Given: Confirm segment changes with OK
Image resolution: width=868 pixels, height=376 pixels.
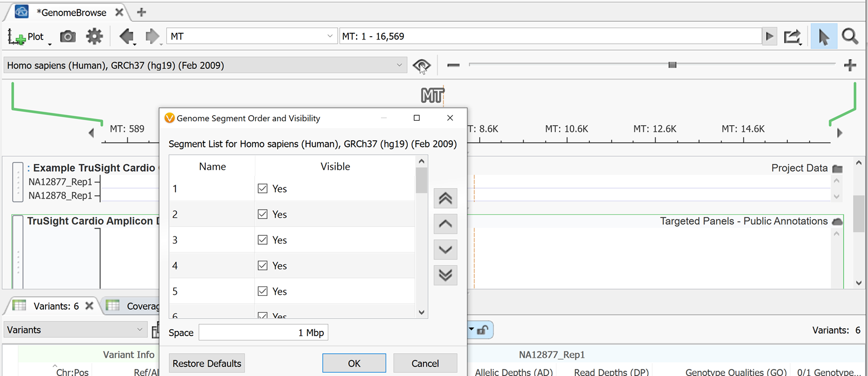Looking at the screenshot, I should click(354, 363).
